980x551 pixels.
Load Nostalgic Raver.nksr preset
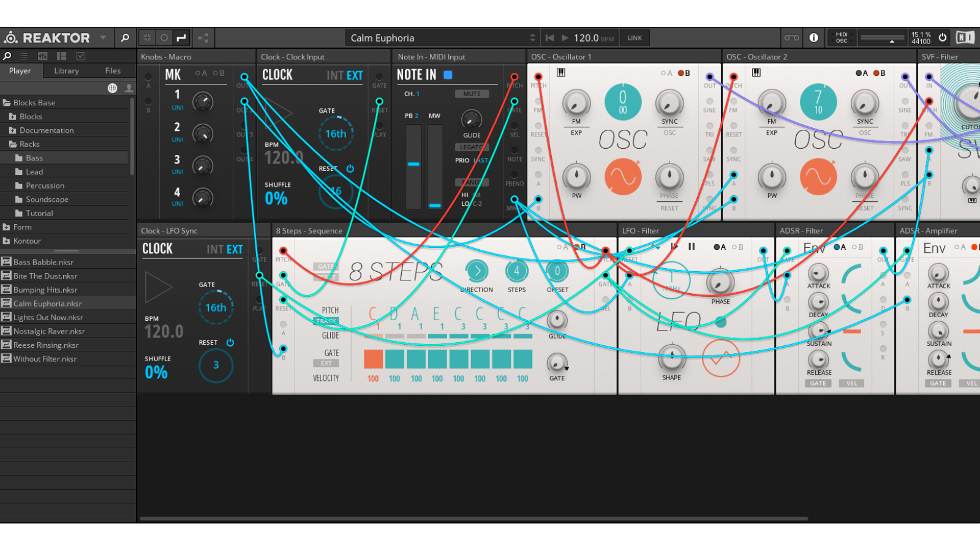point(68,331)
